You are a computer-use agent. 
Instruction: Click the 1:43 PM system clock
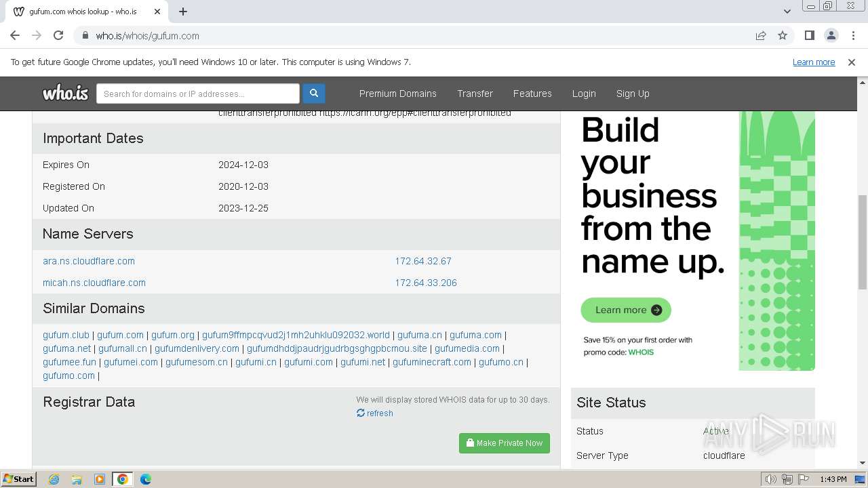tap(833, 479)
